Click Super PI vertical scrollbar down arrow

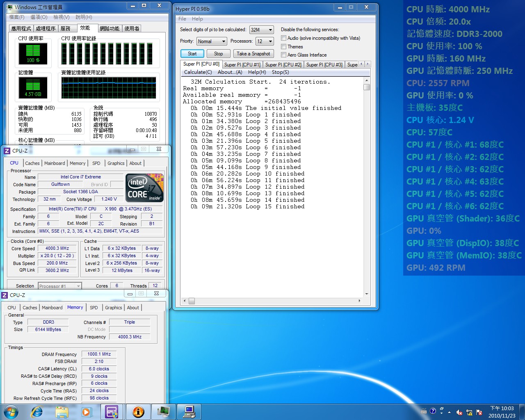(x=367, y=294)
